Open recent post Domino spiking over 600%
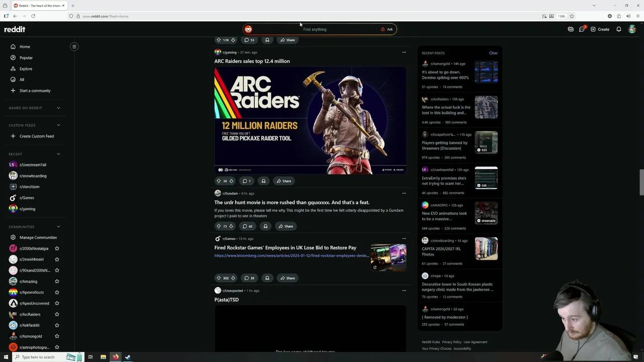This screenshot has height=362, width=644. click(x=445, y=75)
